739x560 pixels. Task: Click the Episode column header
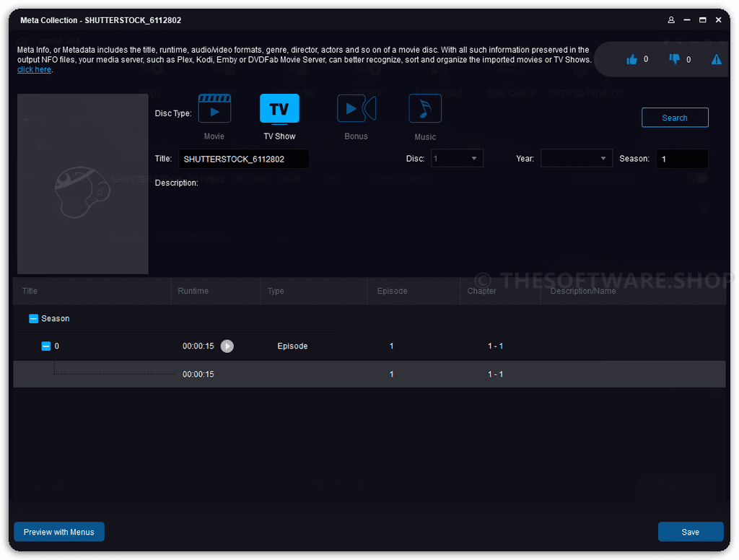click(414, 291)
